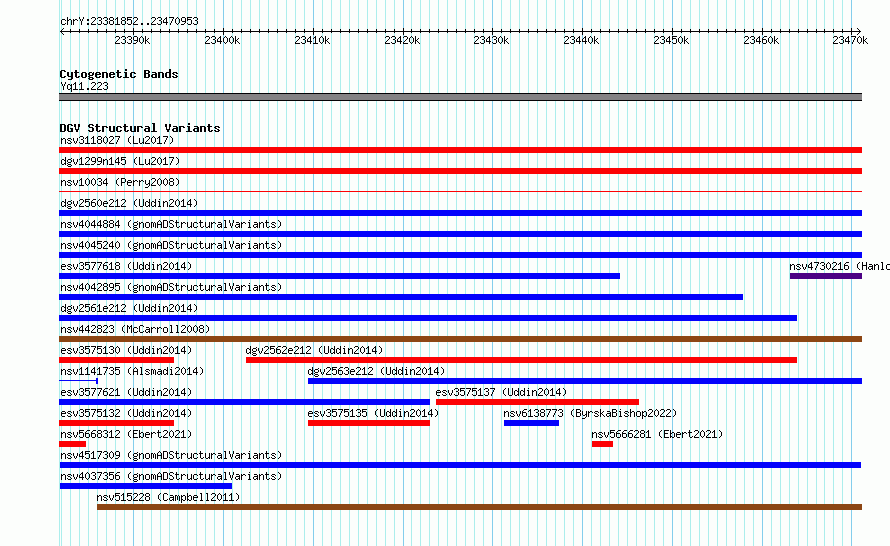Click esv3575135 (Uddin2014) label
The image size is (890, 546).
(373, 413)
